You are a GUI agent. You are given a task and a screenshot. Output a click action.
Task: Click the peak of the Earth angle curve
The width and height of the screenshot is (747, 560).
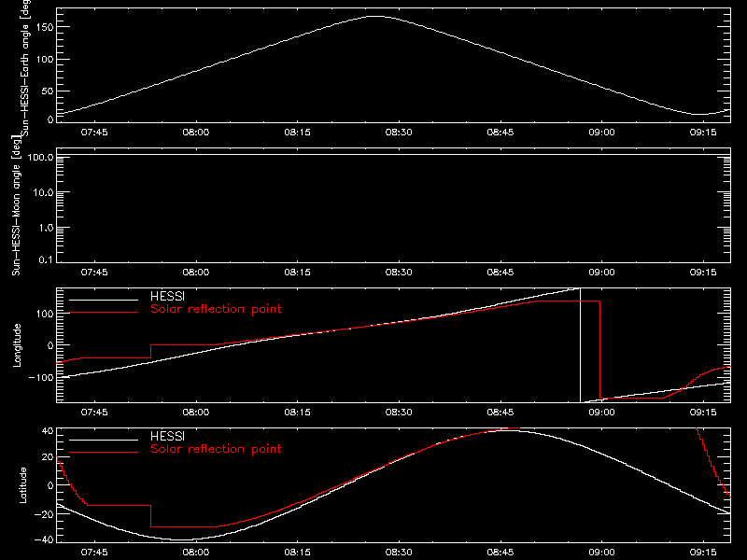click(x=376, y=16)
